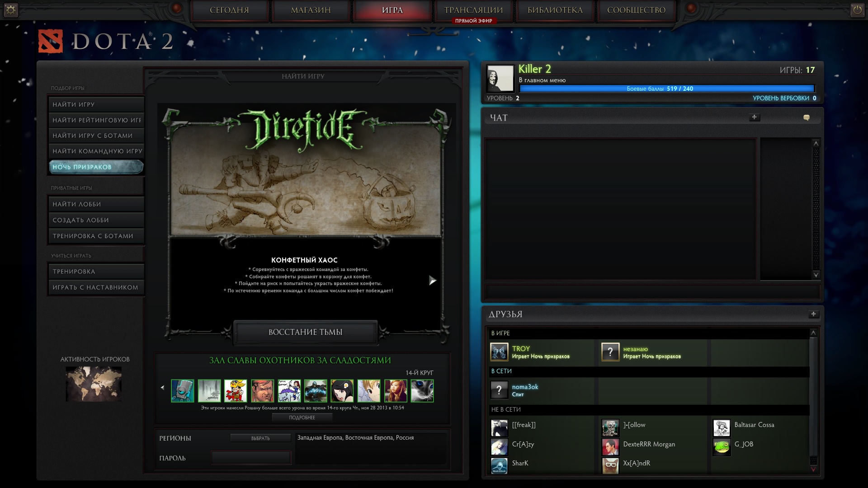Click SharK friend avatar
868x488 pixels.
click(x=499, y=466)
